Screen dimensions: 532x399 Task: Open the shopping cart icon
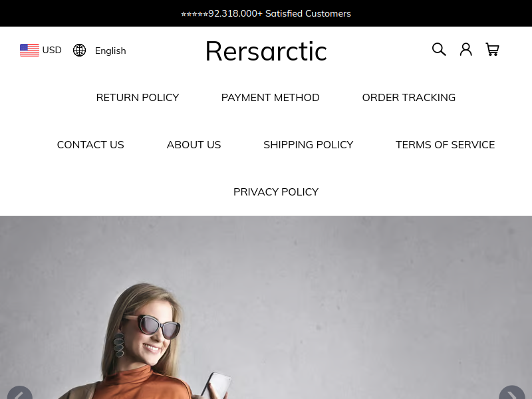(492, 49)
